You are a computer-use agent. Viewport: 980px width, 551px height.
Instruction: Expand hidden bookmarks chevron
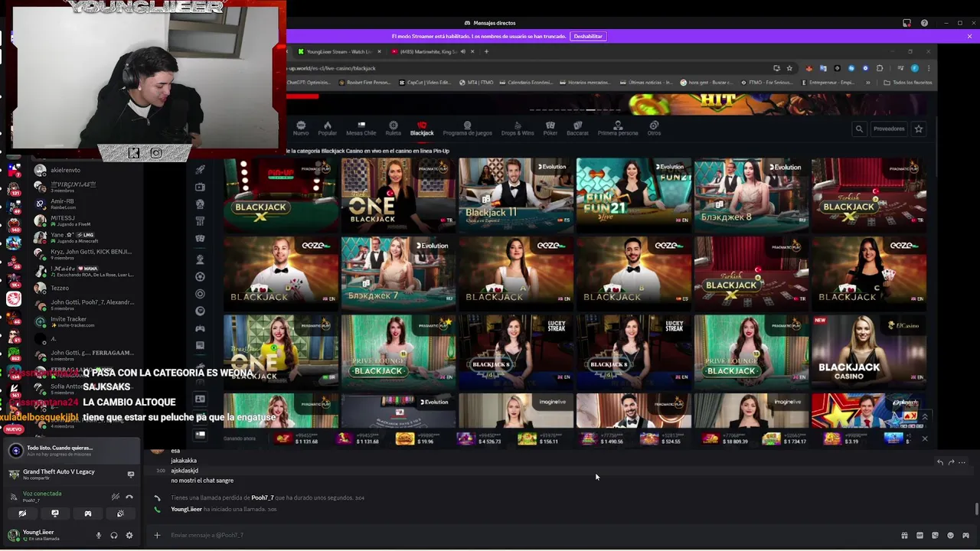point(867,83)
